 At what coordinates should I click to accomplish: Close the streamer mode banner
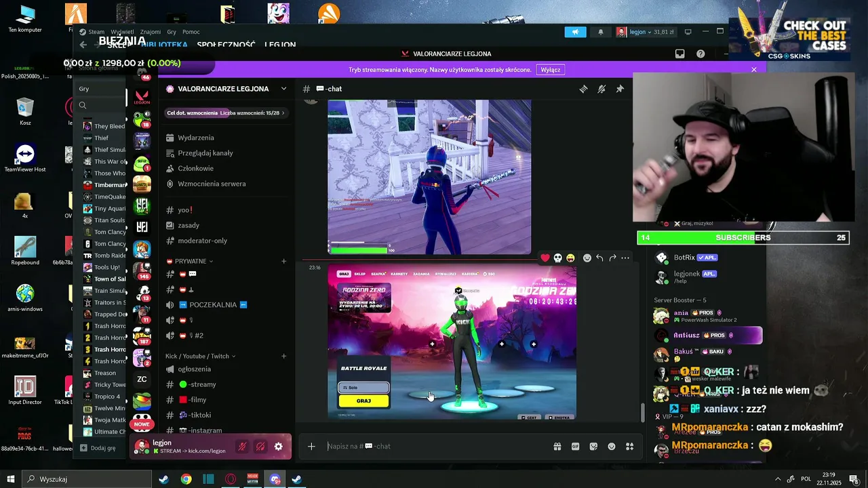click(x=753, y=69)
